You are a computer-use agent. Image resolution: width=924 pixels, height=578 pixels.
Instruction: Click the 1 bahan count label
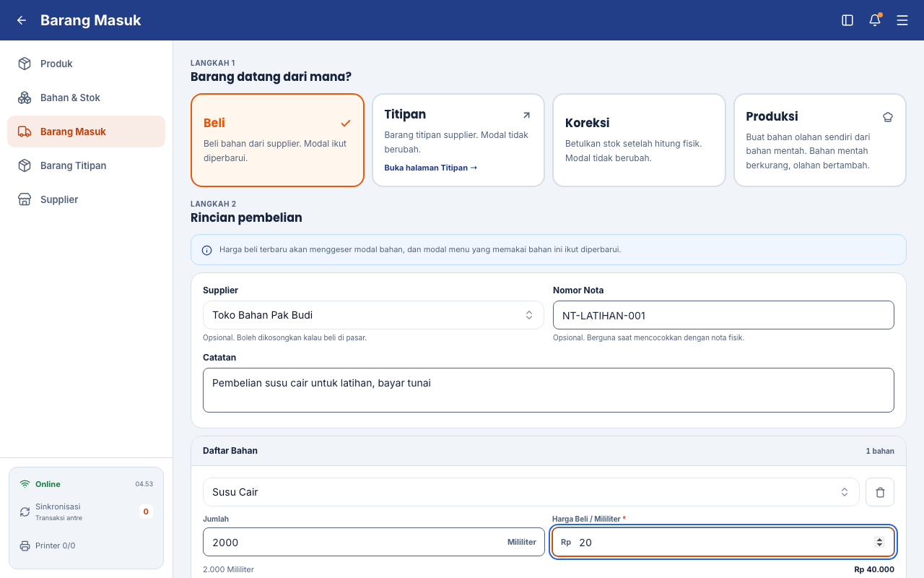click(x=880, y=451)
